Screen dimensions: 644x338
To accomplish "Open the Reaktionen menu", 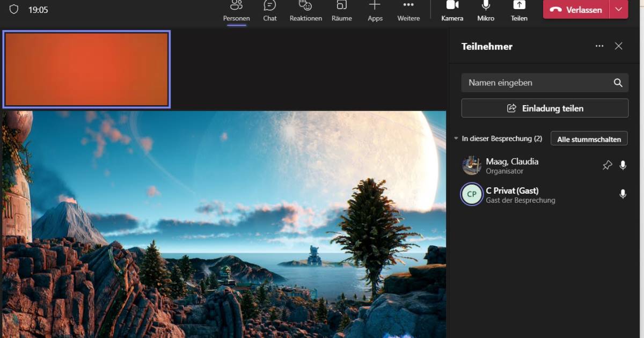I will [x=305, y=10].
